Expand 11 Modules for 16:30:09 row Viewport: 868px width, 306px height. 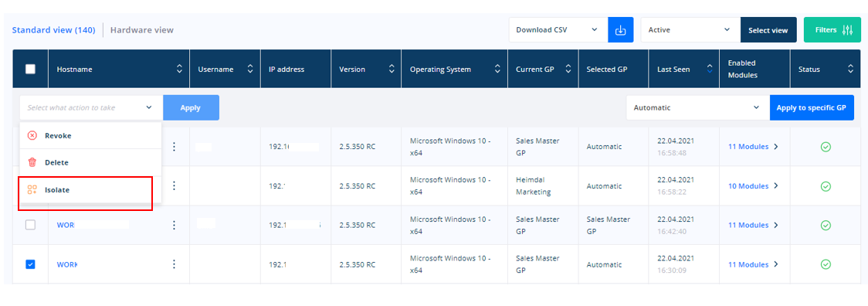pos(754,264)
